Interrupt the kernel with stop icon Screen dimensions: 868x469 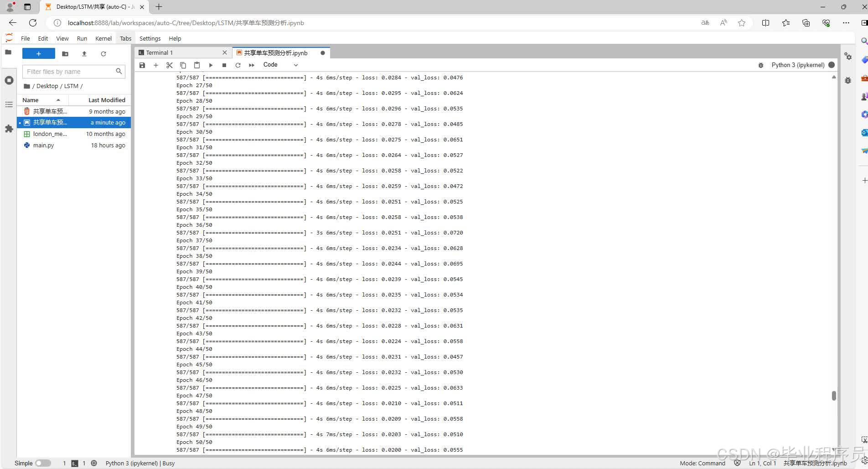tap(224, 65)
